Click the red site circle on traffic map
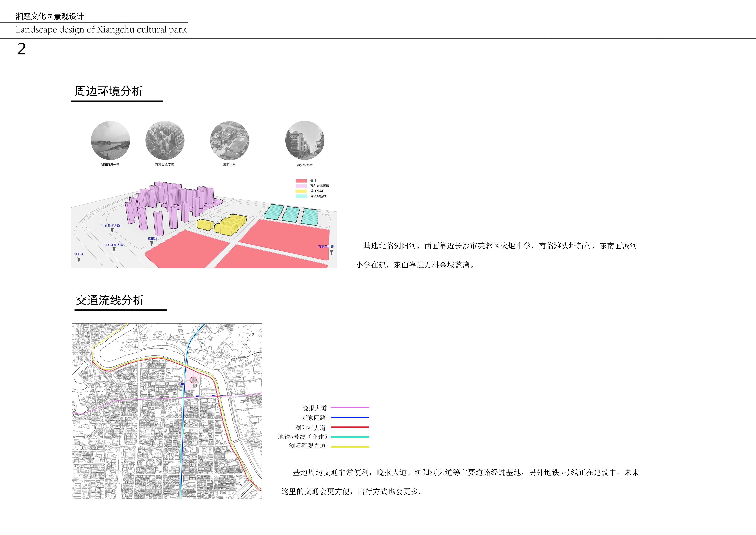The height and width of the screenshot is (535, 756). click(x=193, y=380)
